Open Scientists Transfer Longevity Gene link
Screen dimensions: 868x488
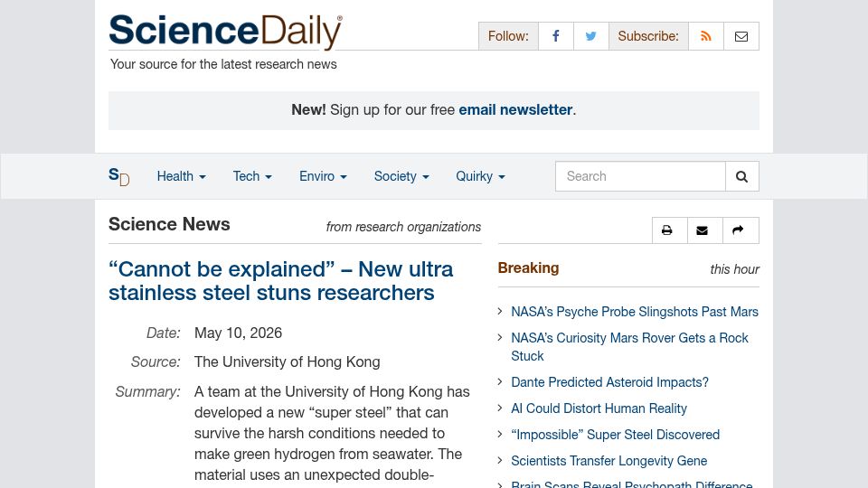pos(609,461)
